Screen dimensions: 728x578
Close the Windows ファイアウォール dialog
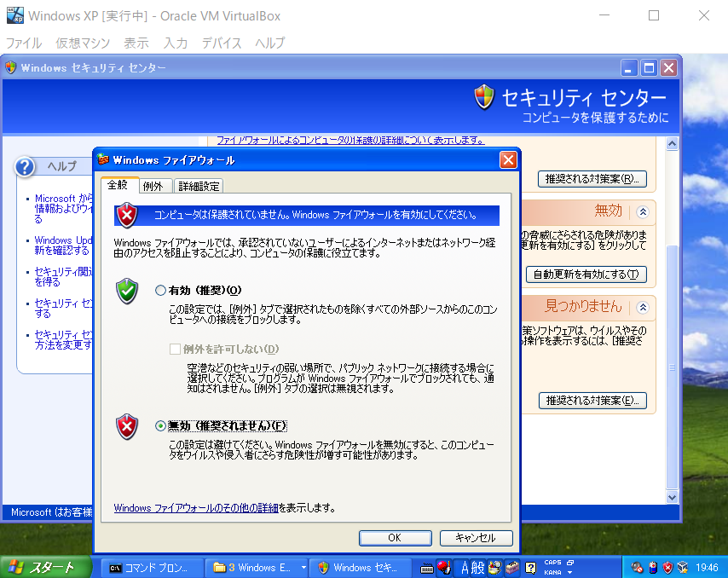coord(508,160)
